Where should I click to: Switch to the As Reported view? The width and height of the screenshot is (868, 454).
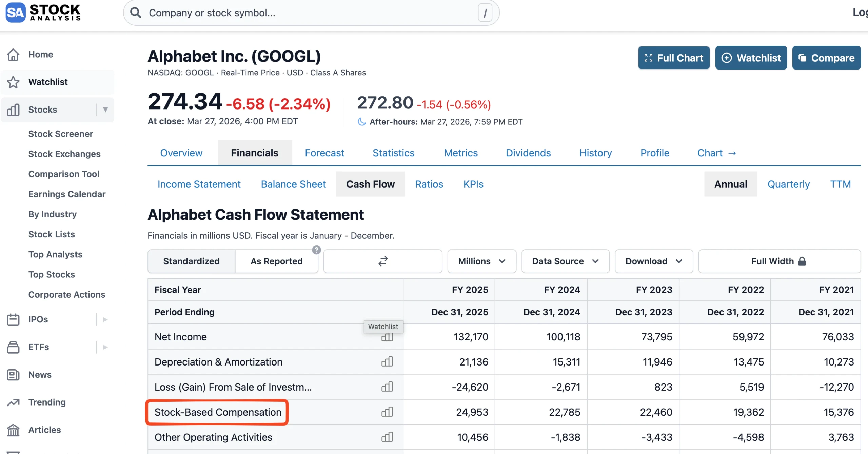click(x=276, y=261)
